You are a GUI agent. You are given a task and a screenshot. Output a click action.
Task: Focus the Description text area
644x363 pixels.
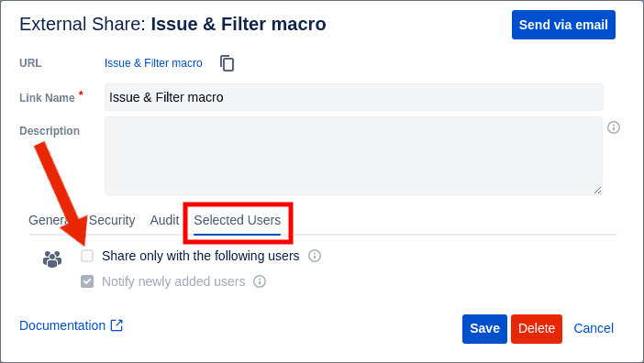353,156
